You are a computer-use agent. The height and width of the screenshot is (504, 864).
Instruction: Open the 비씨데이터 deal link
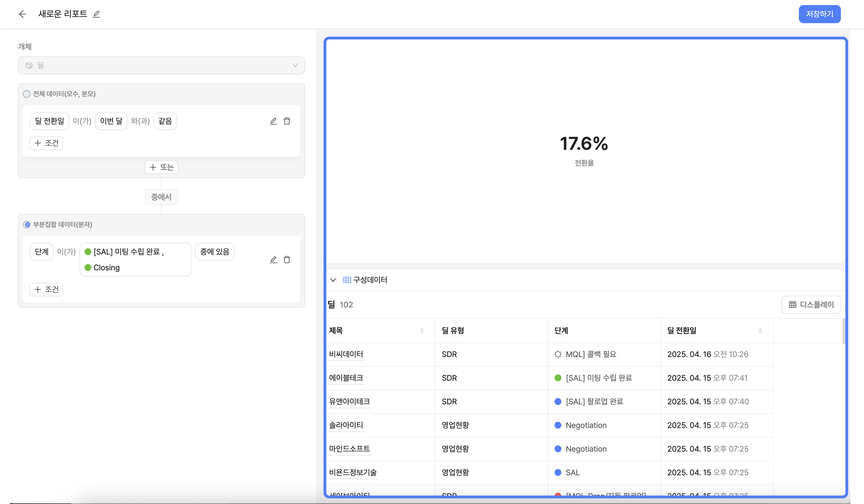click(346, 354)
